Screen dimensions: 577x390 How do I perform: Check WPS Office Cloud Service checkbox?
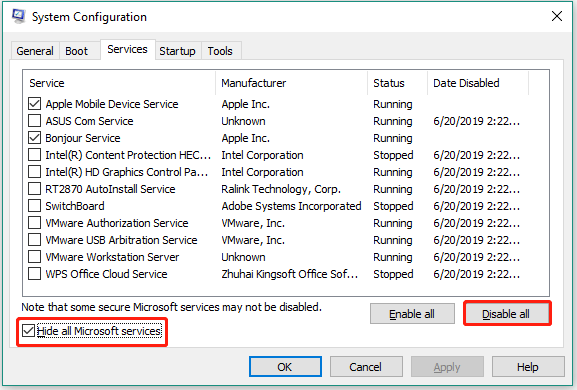(x=35, y=274)
